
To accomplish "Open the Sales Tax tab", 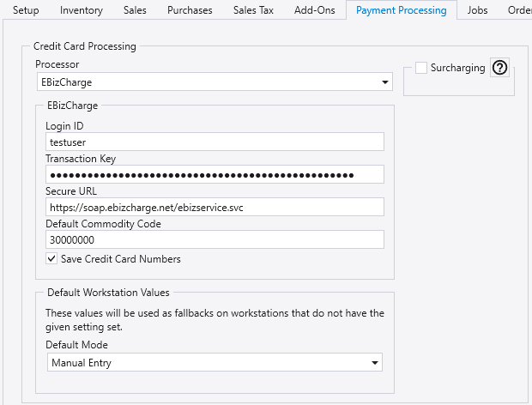I will (x=255, y=10).
